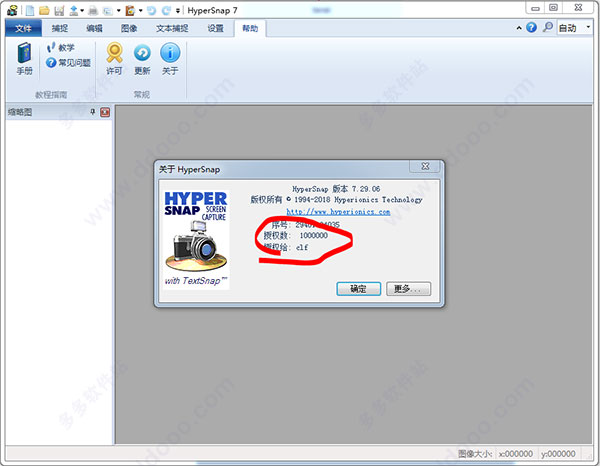The width and height of the screenshot is (600, 466).
Task: Pin the 缩略图 thumbnail panel
Action: coord(93,112)
